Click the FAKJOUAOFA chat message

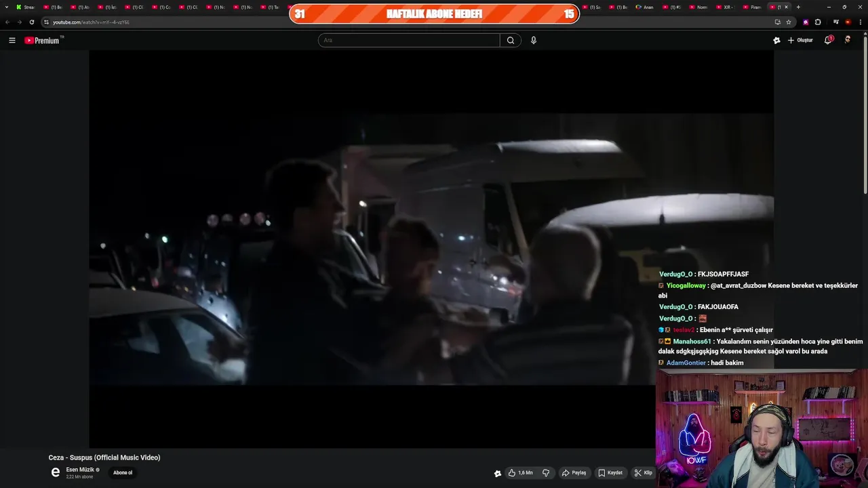click(718, 307)
